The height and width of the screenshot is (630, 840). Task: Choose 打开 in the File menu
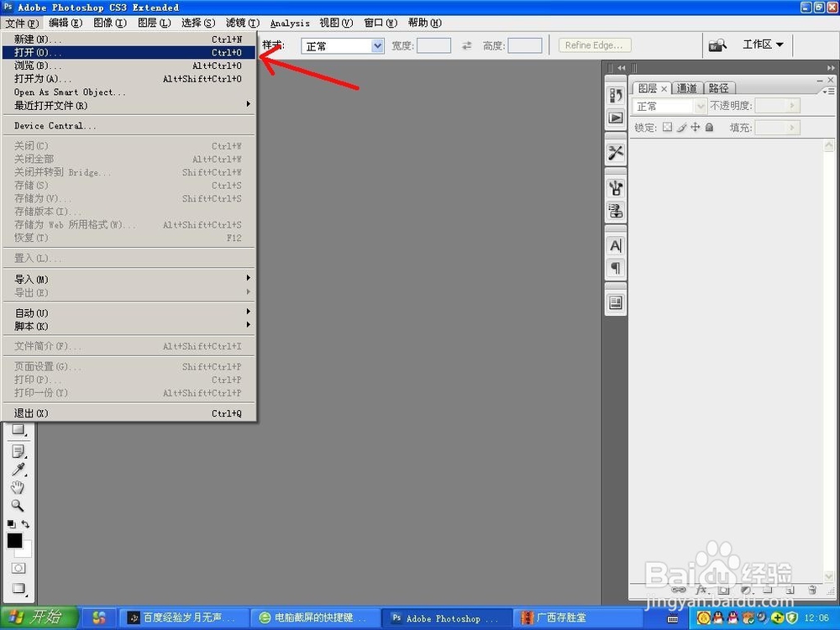[x=129, y=52]
